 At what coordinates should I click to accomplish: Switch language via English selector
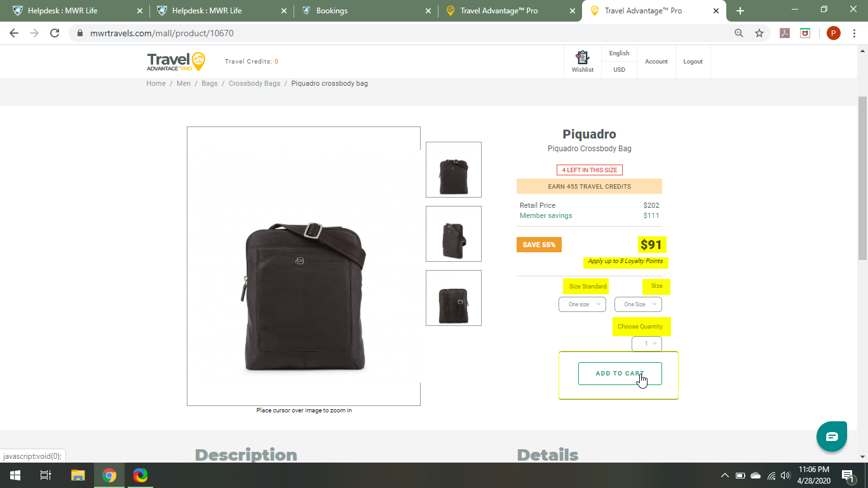(x=619, y=53)
